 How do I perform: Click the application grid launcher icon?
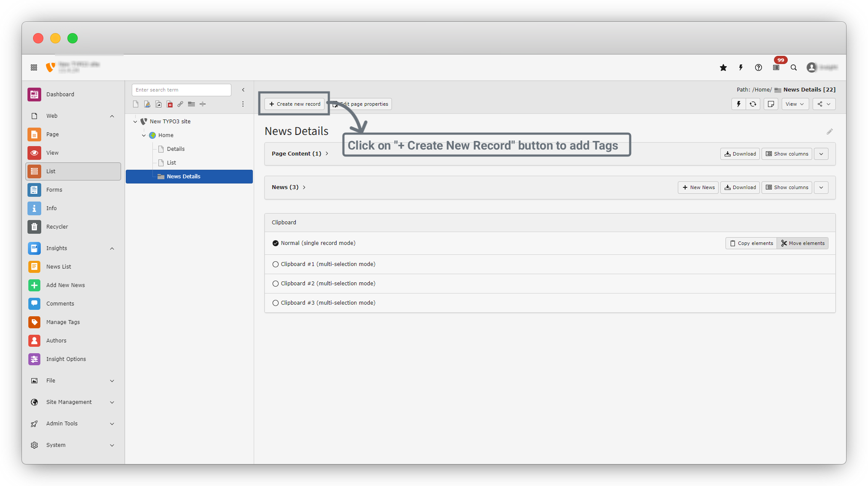coord(34,67)
